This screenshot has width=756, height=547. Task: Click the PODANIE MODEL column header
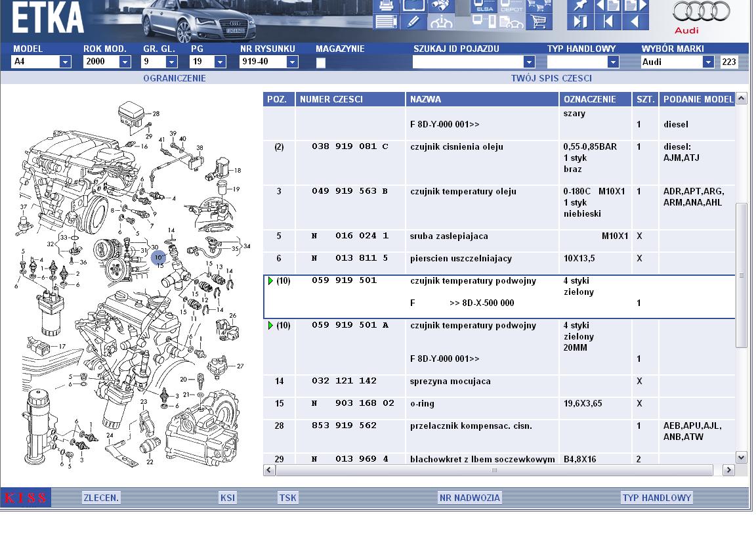click(697, 99)
